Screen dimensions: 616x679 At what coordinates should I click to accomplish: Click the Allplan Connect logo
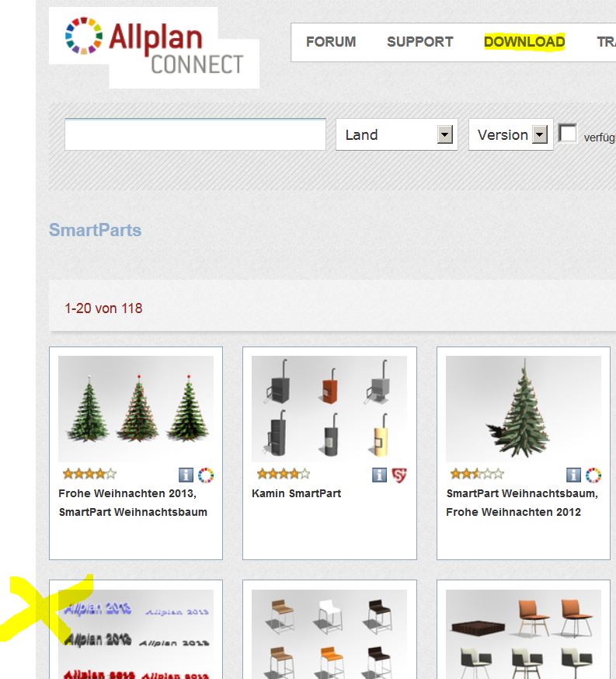pos(154,47)
